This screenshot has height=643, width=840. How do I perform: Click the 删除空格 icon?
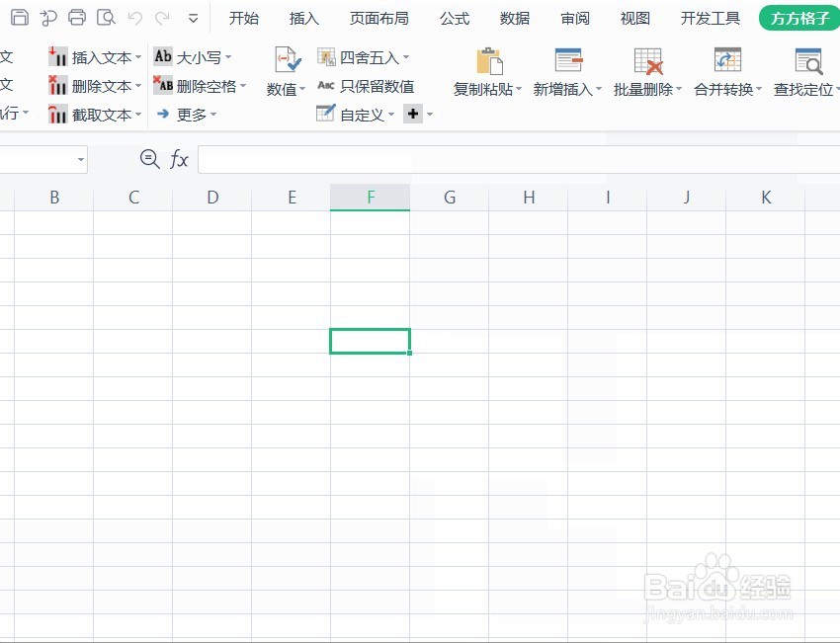[163, 85]
